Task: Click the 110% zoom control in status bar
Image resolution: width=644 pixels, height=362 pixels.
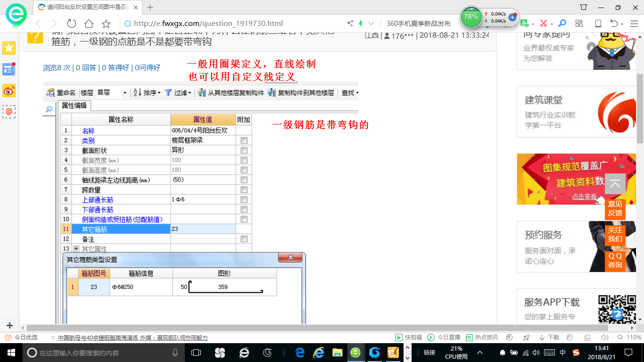Action: (x=630, y=337)
